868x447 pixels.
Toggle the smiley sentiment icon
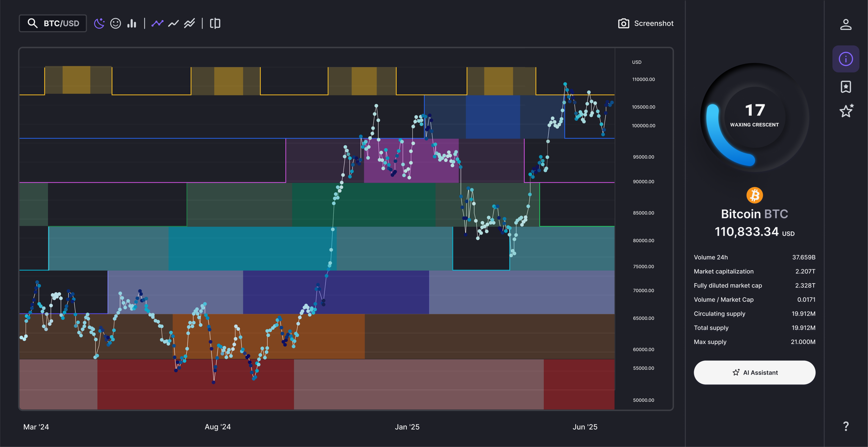pos(116,23)
